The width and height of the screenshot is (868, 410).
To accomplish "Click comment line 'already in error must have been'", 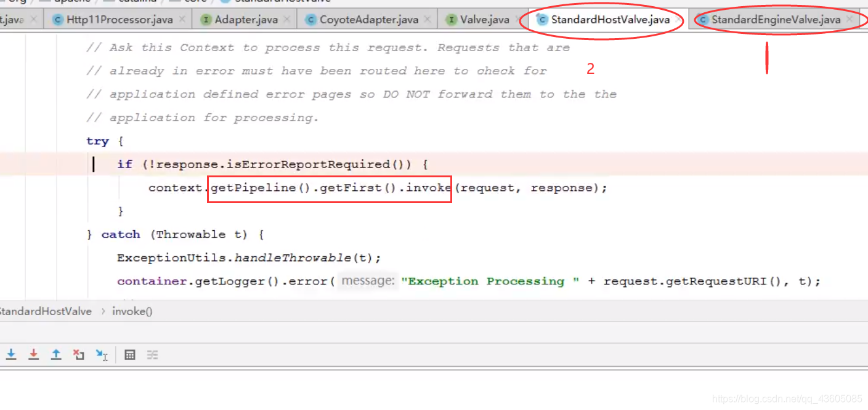I will [317, 71].
